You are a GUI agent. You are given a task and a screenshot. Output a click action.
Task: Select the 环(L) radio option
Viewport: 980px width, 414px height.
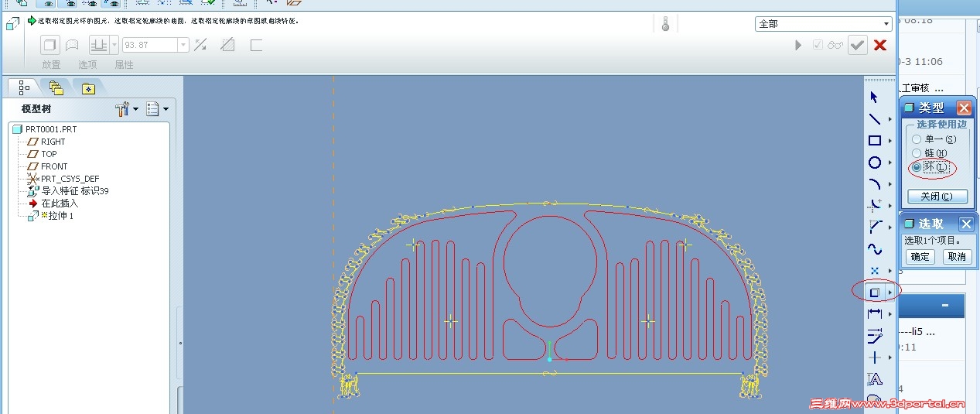917,167
